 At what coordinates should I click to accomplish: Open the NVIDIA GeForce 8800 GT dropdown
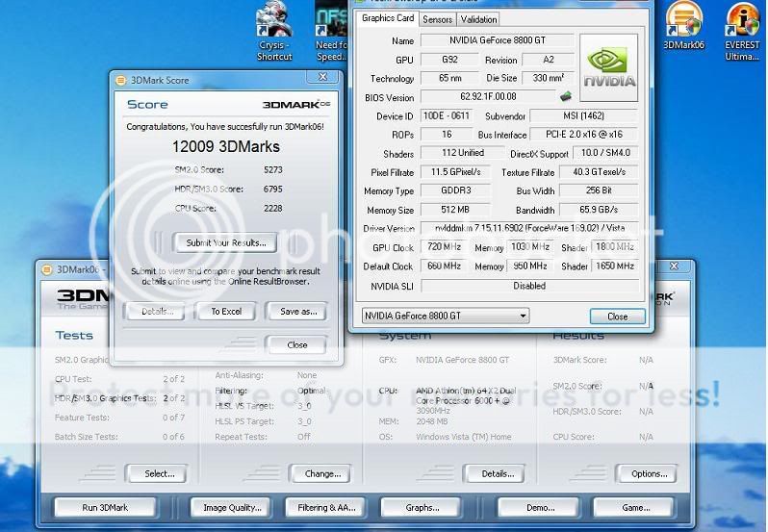(446, 316)
